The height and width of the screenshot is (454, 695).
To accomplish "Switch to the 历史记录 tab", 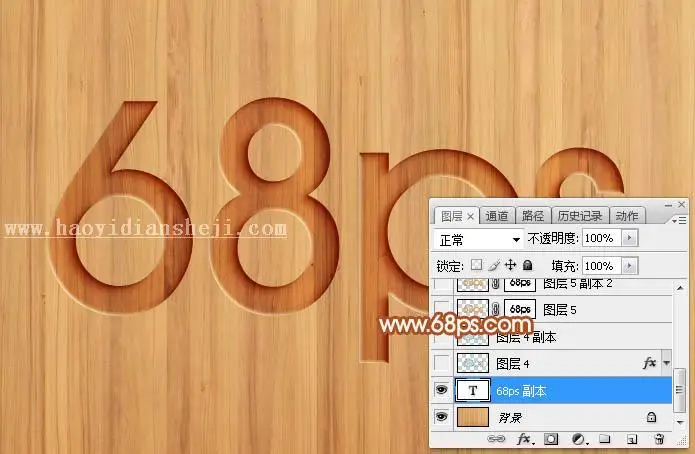I will pyautogui.click(x=580, y=216).
